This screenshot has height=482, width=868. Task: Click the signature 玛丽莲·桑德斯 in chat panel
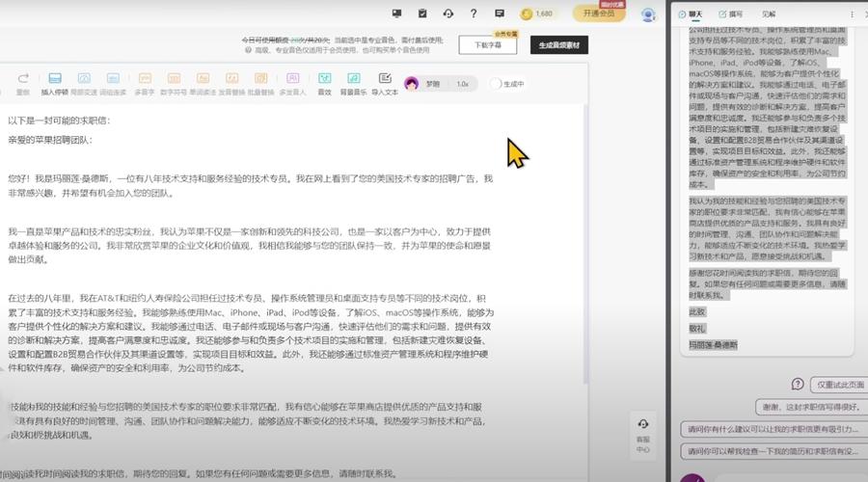pyautogui.click(x=713, y=345)
